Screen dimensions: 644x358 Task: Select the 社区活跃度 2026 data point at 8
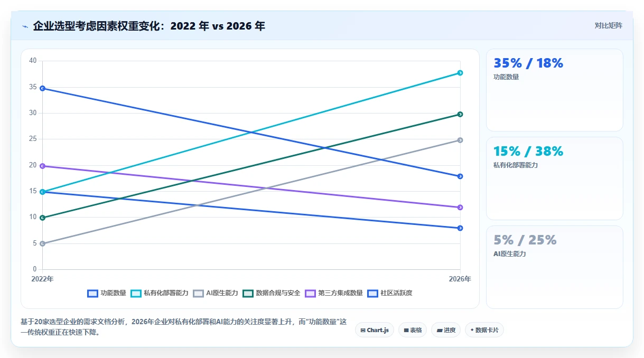[460, 228]
